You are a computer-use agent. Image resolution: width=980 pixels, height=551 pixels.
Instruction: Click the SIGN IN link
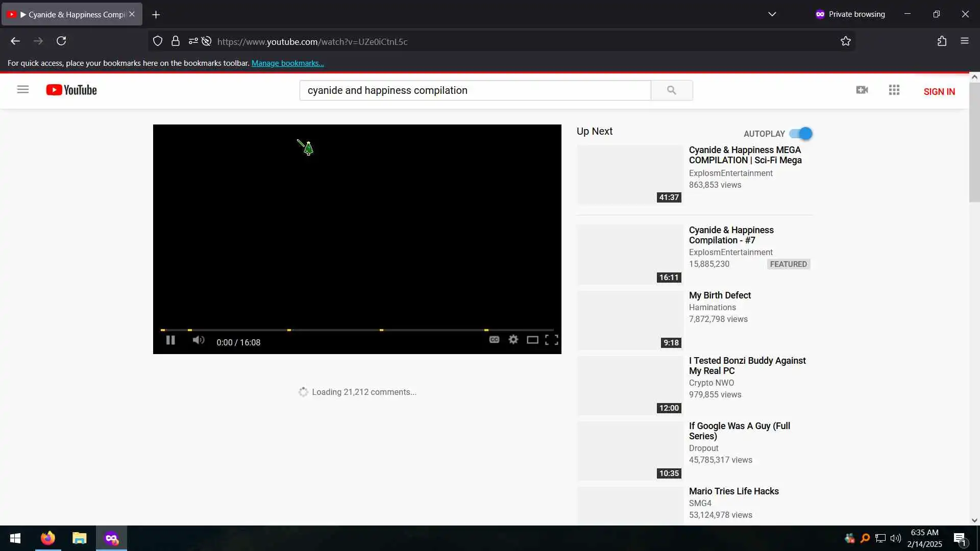939,91
